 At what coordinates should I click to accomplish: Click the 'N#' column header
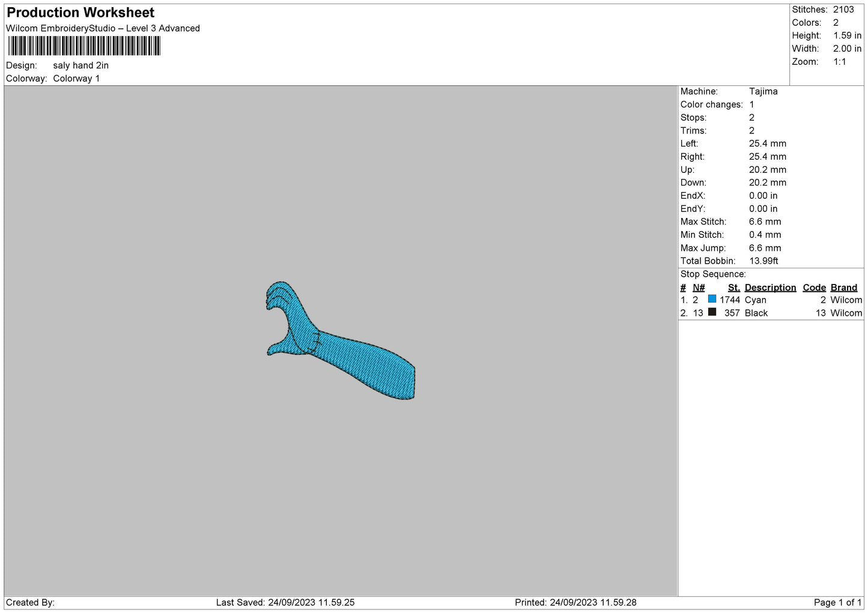click(x=699, y=288)
